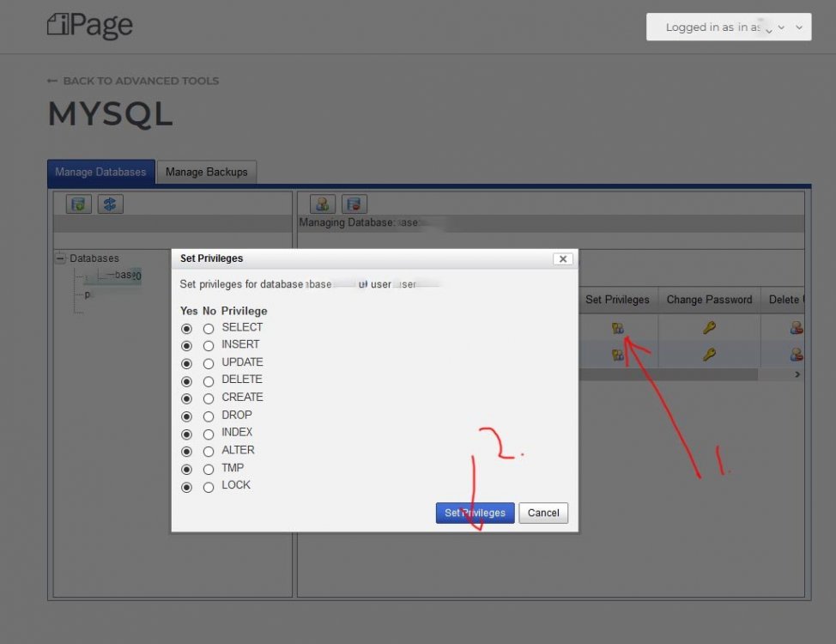
Task: Click the horizontal scrollbar right arrow
Action: 797,374
